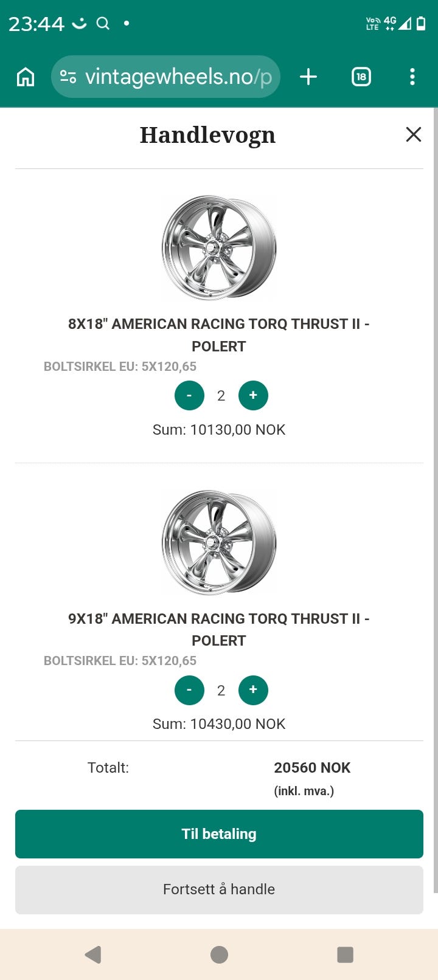Decrease quantity of 8X18" wheel
The image size is (438, 980).
pos(189,396)
